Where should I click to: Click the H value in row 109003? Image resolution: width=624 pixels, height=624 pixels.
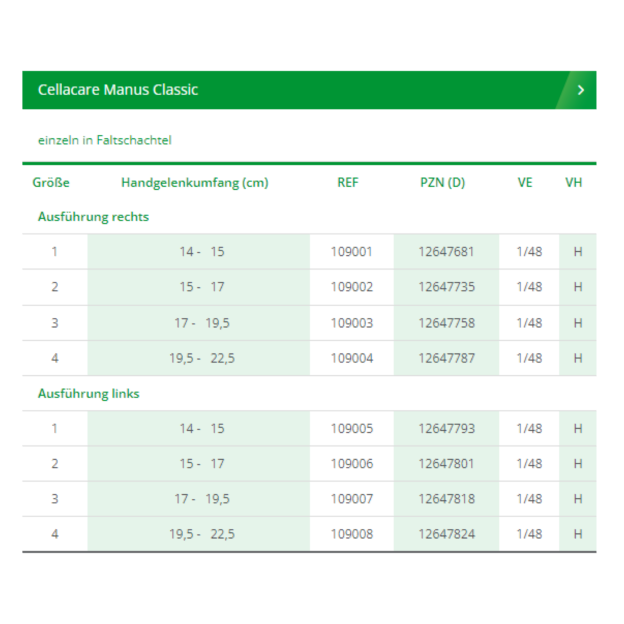(x=578, y=323)
